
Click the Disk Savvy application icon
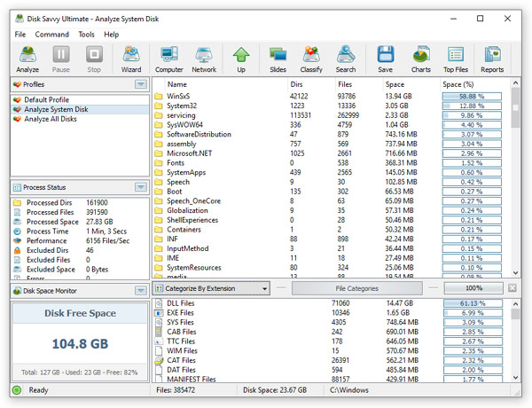pos(20,19)
